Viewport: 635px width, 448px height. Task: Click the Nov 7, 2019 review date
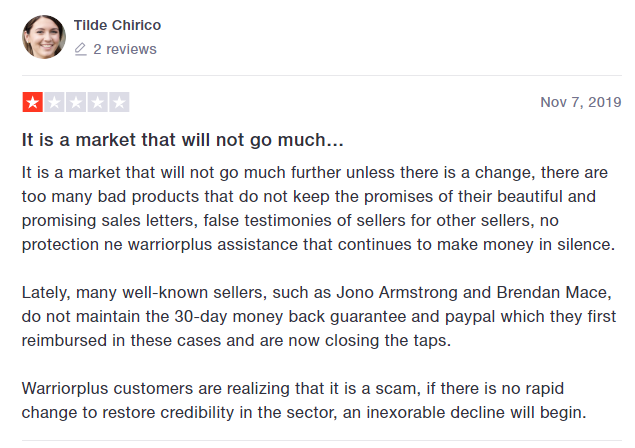pyautogui.click(x=581, y=102)
